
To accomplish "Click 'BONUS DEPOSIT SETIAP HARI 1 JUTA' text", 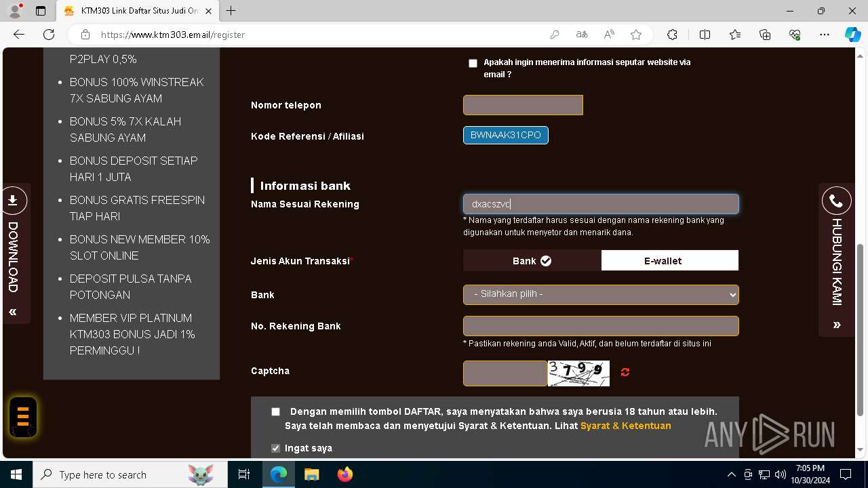I will (x=134, y=169).
